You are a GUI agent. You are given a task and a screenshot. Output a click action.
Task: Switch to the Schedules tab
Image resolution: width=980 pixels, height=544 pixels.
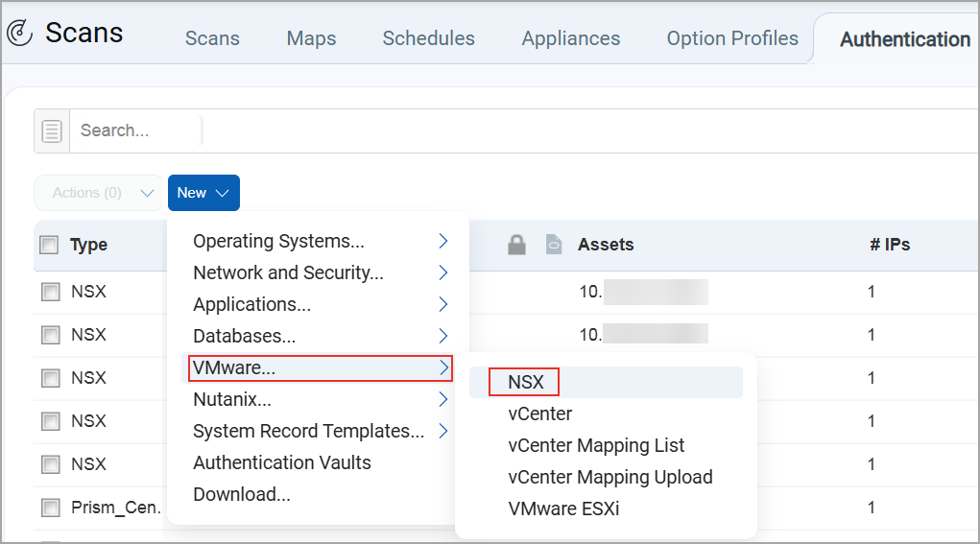pyautogui.click(x=429, y=38)
